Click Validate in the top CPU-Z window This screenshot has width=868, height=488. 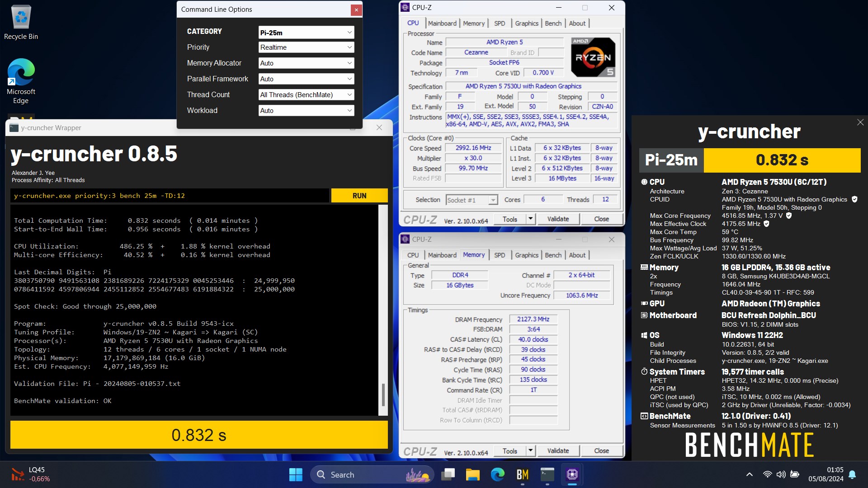pos(558,219)
